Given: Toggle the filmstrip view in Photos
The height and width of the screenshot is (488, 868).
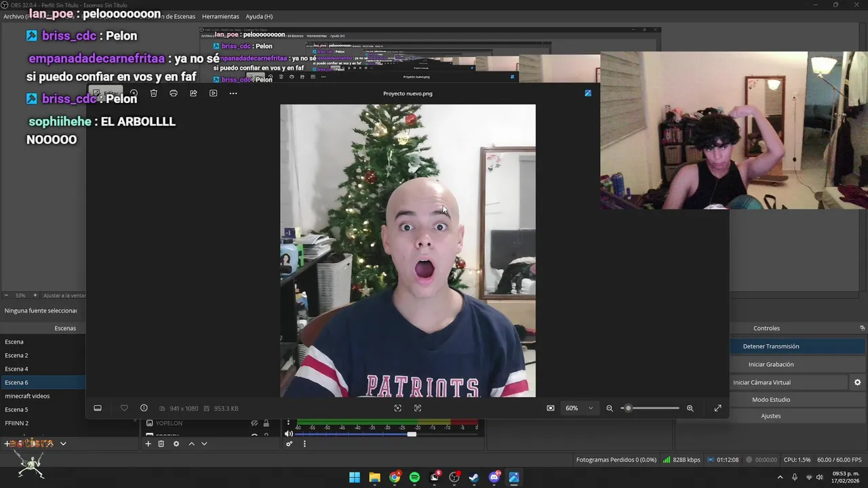Looking at the screenshot, I should [98, 408].
